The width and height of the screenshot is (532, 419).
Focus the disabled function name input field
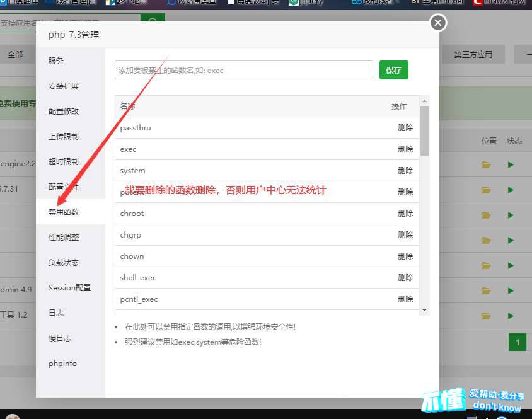[x=244, y=70]
